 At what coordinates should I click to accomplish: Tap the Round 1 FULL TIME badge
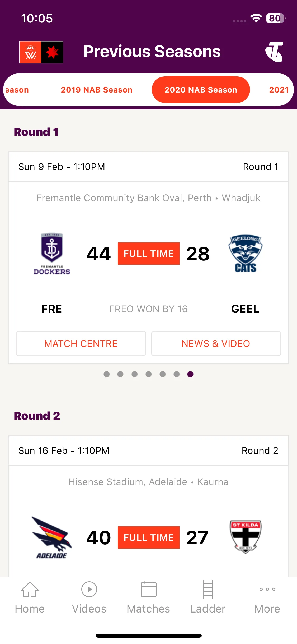coord(149,254)
